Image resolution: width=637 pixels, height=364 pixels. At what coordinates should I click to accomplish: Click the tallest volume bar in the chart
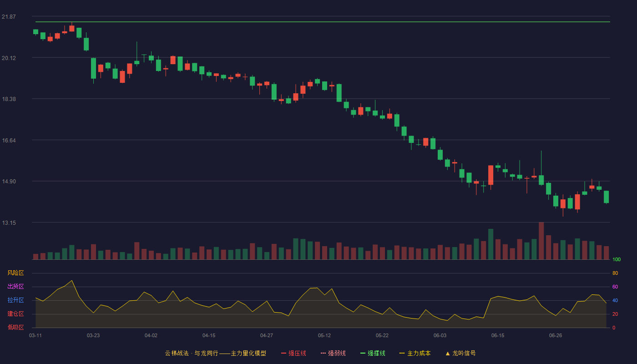tap(541, 241)
